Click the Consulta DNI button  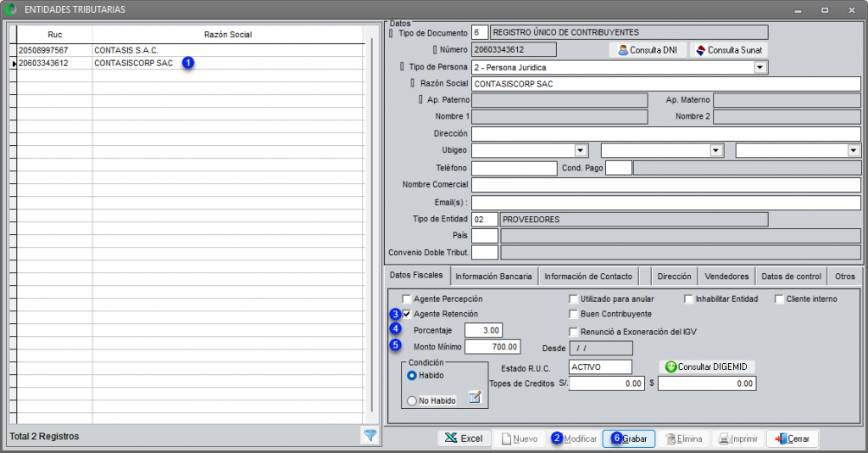[648, 50]
